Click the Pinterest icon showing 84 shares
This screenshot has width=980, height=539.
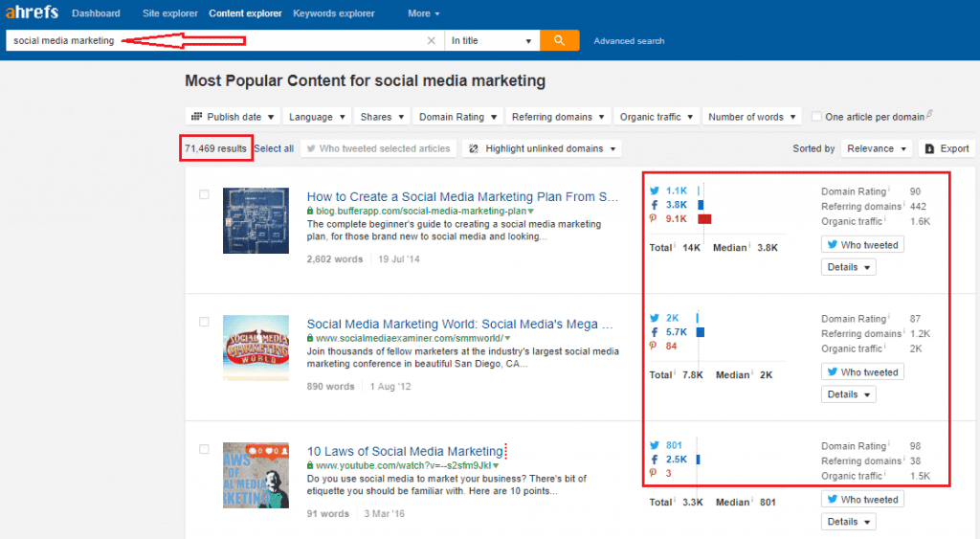click(653, 346)
